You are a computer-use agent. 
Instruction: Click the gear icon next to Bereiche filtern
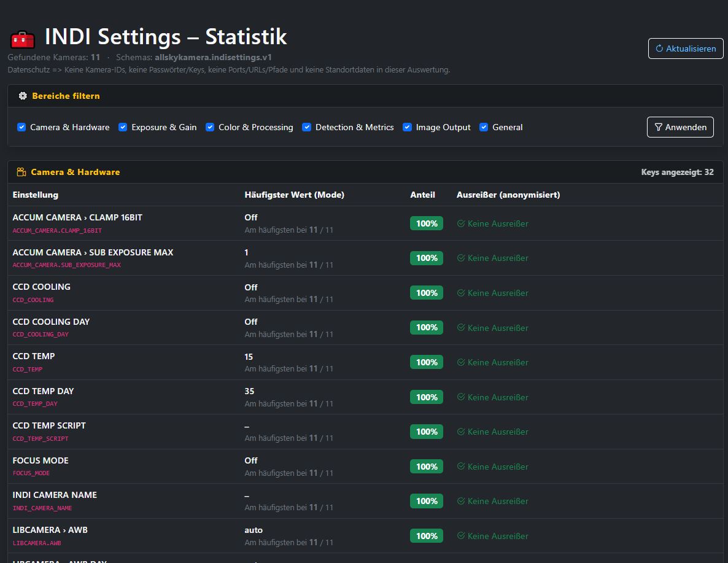[x=23, y=96]
